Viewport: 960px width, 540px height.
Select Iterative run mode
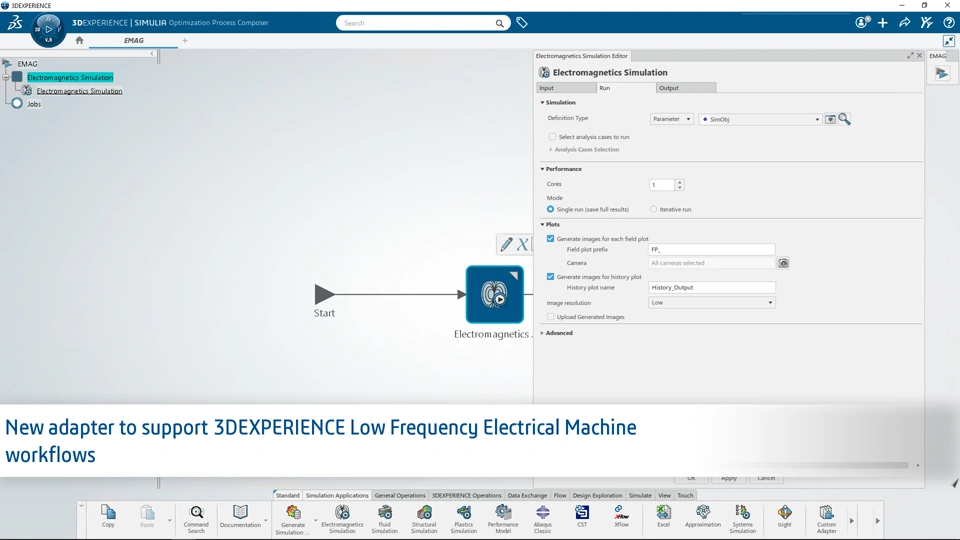pyautogui.click(x=653, y=209)
